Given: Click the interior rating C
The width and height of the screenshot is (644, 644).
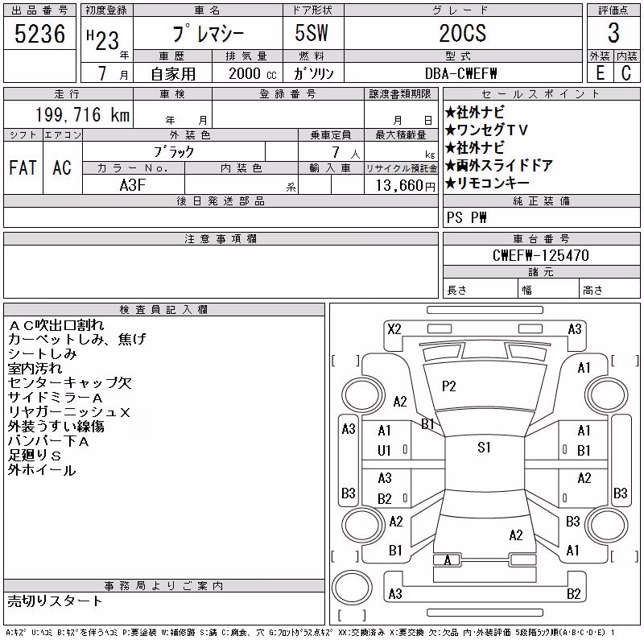Looking at the screenshot, I should coord(626,73).
